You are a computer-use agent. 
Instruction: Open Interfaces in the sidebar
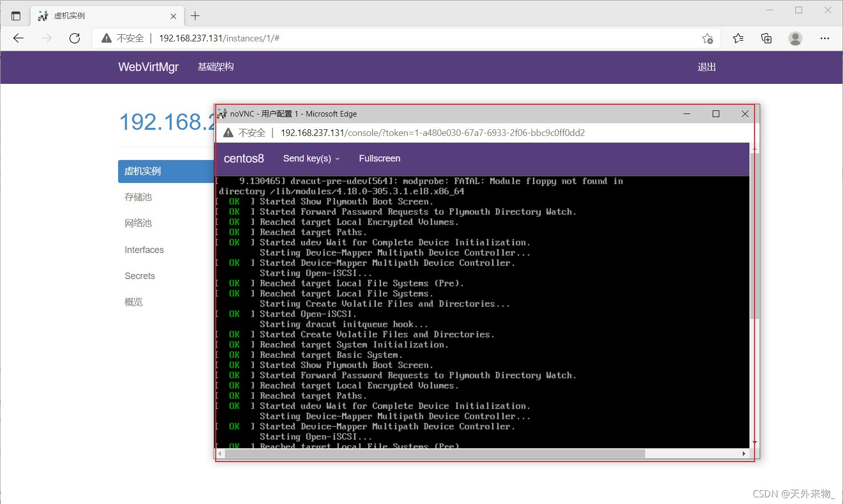tap(144, 250)
